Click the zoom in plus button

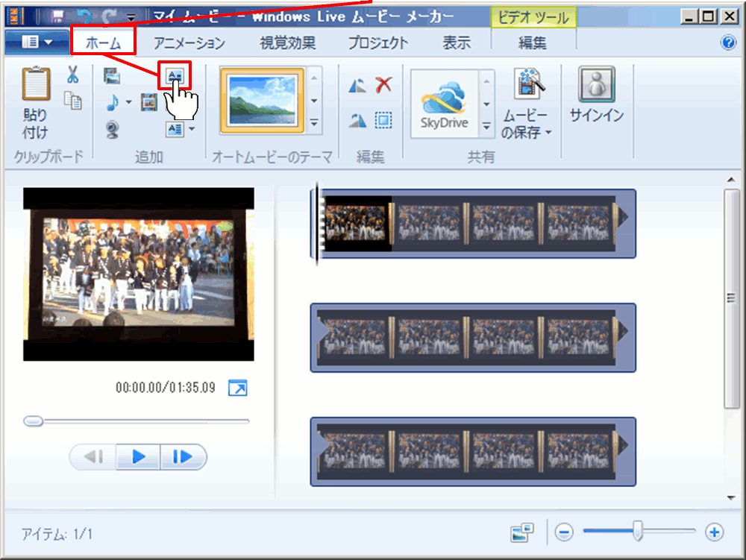coord(715,532)
